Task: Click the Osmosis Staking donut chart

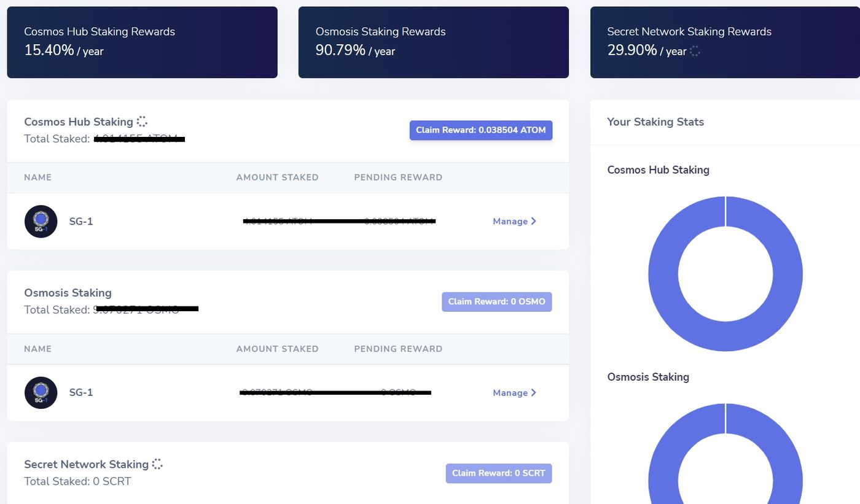Action: (x=725, y=453)
